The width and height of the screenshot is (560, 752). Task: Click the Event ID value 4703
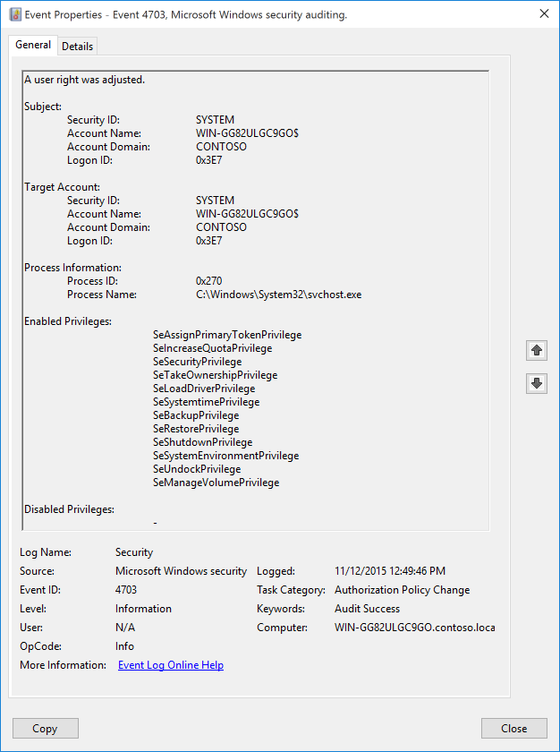point(126,590)
